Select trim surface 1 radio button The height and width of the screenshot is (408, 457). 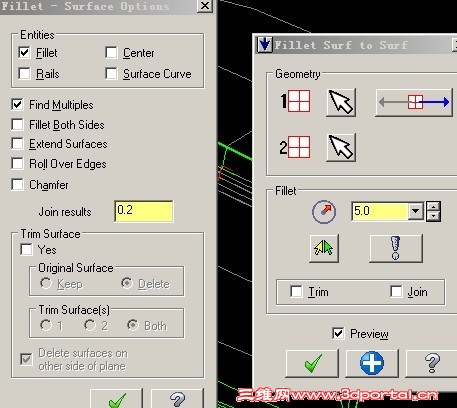46,325
